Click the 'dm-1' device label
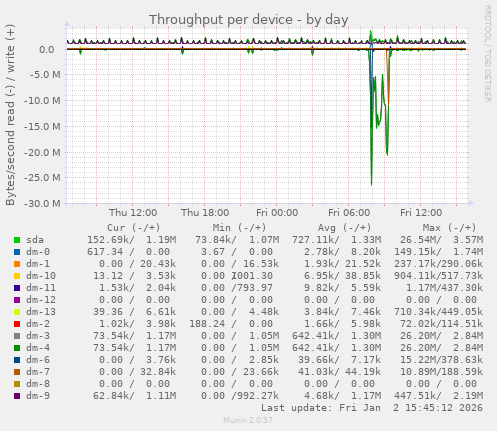 [x=38, y=264]
